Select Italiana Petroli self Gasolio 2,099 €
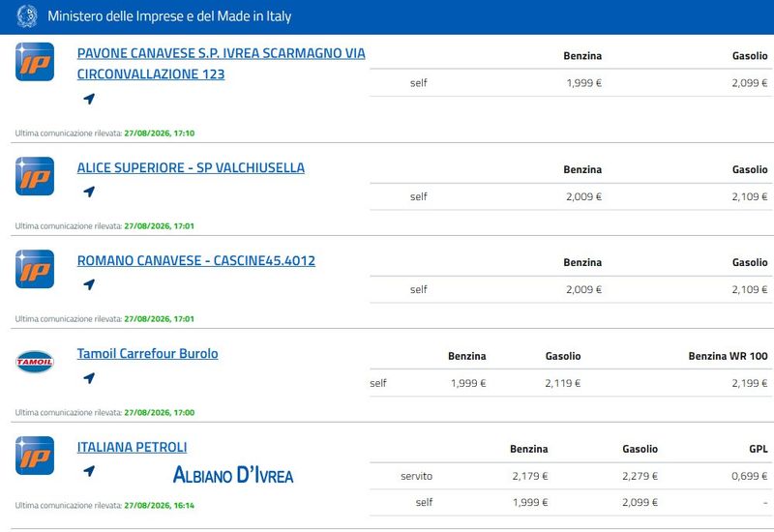774x532 pixels. [x=640, y=502]
